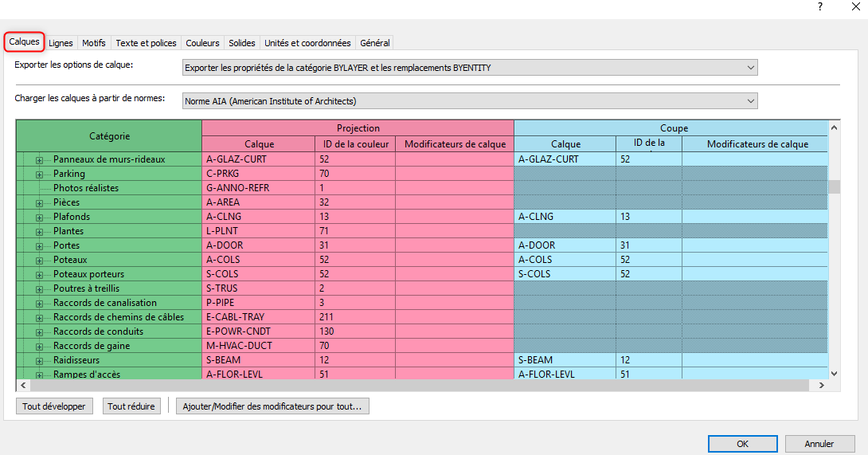Image resolution: width=868 pixels, height=455 pixels.
Task: Expand the Portes category tree node
Action: pyautogui.click(x=39, y=246)
